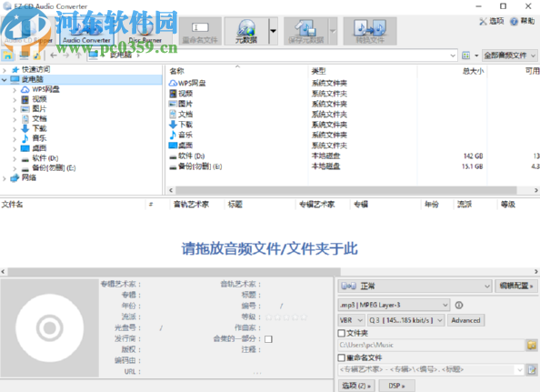Image resolution: width=540 pixels, height=392 pixels.
Task: Click the format info icon
Action: (x=459, y=306)
